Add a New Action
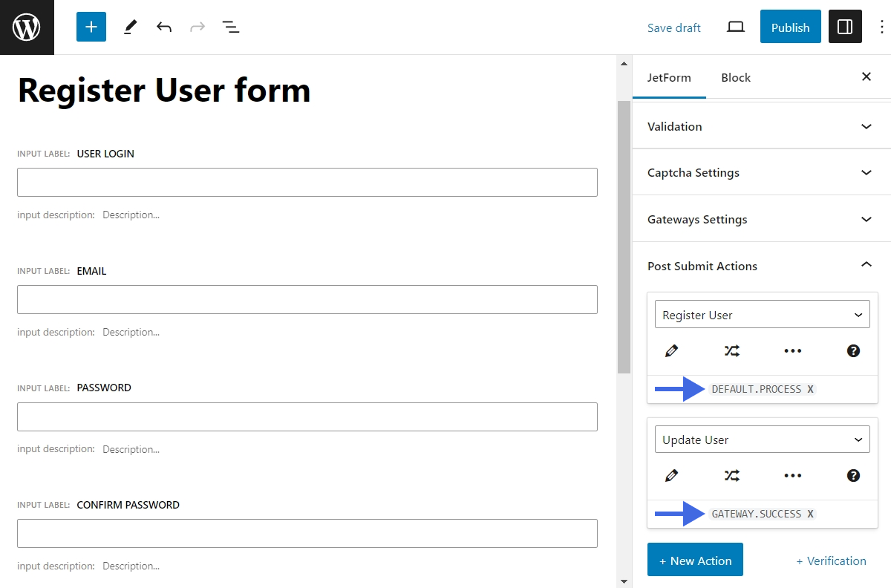The width and height of the screenshot is (891, 588). point(695,561)
